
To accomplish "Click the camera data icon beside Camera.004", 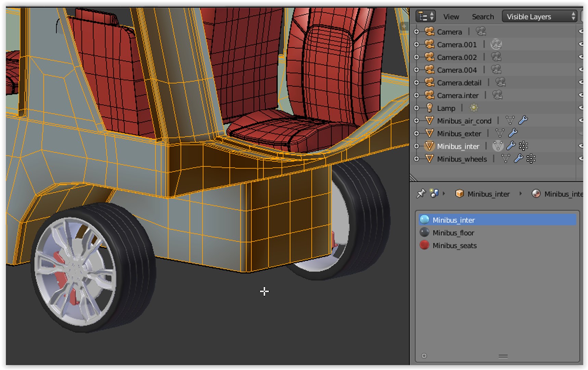I will click(496, 69).
